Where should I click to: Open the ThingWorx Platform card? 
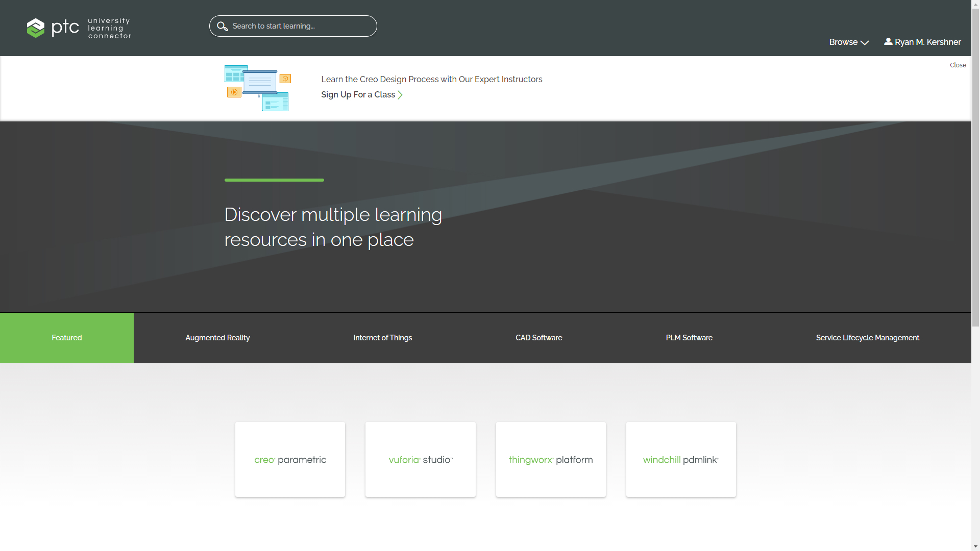point(551,459)
